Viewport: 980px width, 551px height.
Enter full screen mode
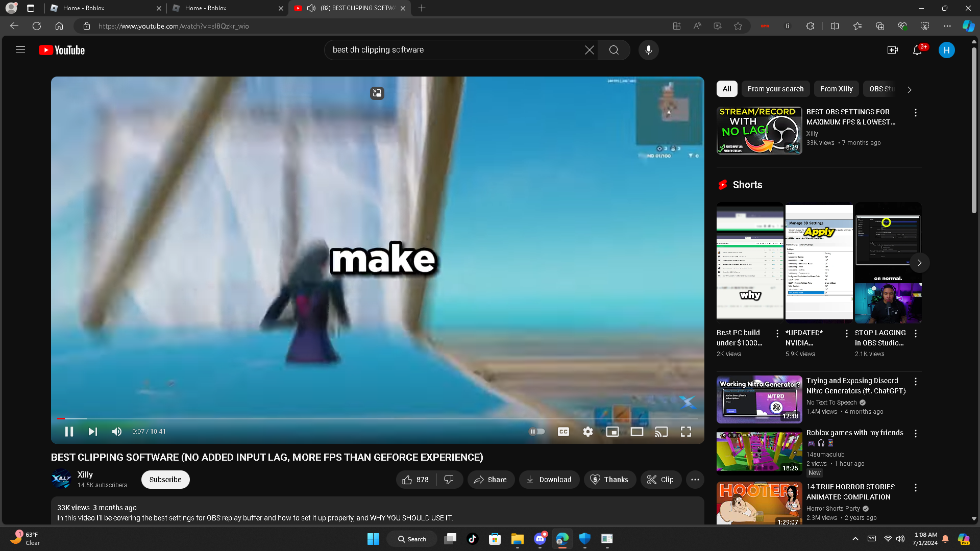(x=686, y=432)
